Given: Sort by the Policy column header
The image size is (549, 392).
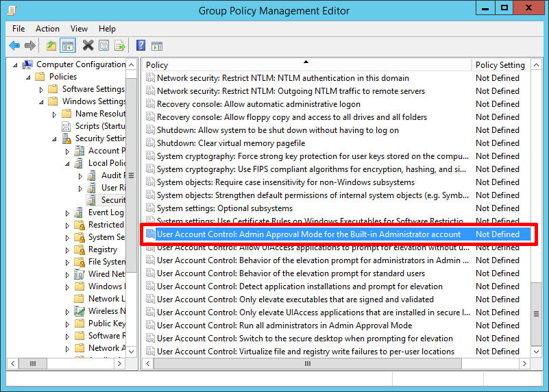Looking at the screenshot, I should [306, 65].
